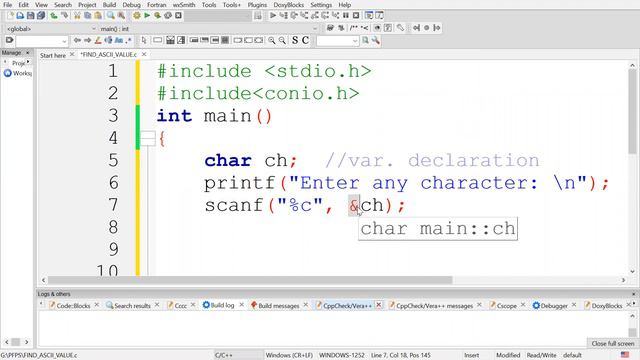Click the Build gear icon
Image resolution: width=640 pixels, height=360 pixels.
137,16
